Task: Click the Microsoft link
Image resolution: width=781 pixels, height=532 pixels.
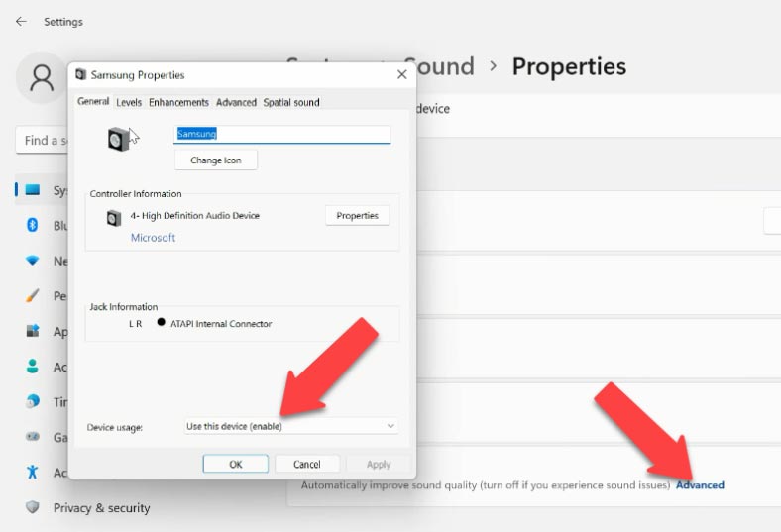Action: (153, 238)
